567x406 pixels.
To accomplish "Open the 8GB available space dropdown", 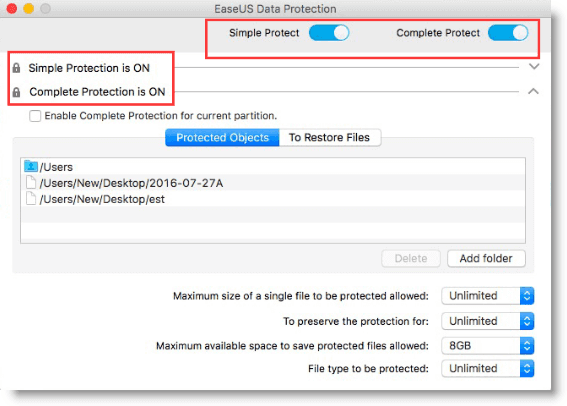I will click(487, 346).
